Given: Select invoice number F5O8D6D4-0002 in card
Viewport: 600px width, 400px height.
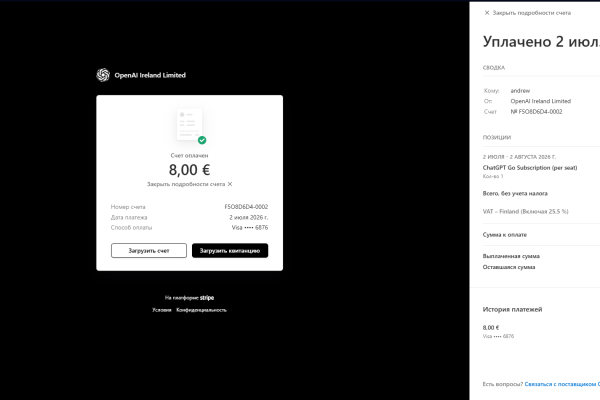Looking at the screenshot, I should tap(246, 207).
